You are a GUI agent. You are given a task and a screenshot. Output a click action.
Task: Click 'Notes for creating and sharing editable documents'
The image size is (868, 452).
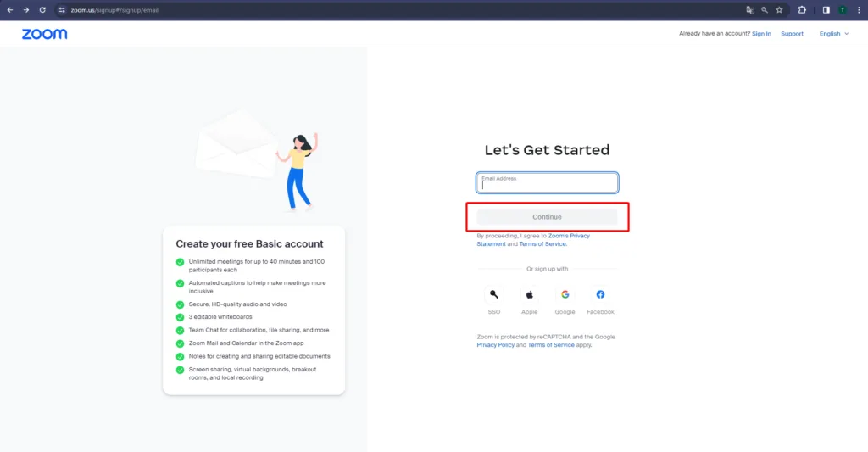pos(259,357)
